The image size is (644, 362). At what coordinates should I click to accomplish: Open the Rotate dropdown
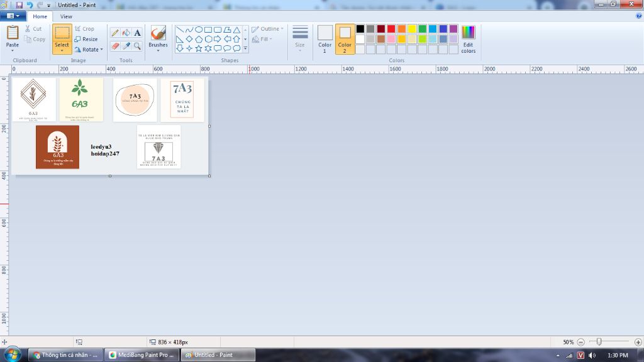click(x=89, y=49)
